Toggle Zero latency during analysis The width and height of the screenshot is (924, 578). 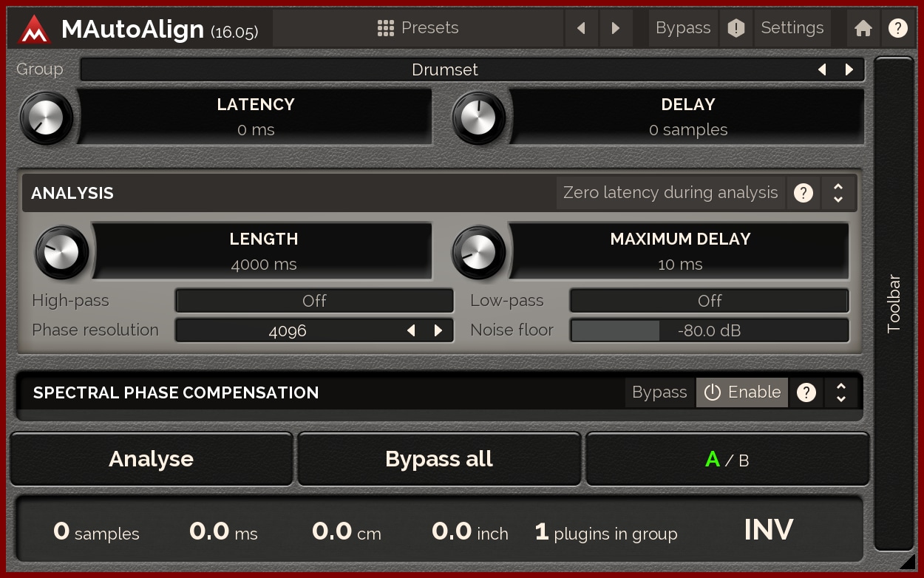point(670,193)
